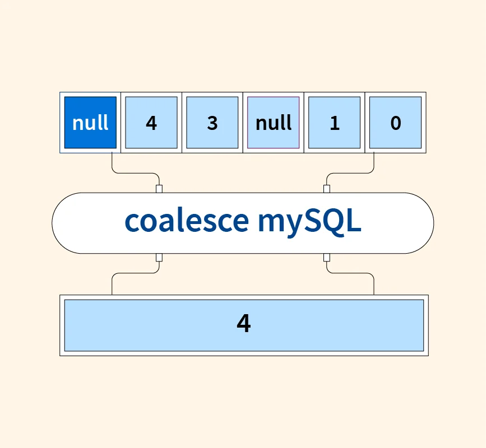Click the dark blue null cell
Screen dimensions: 486x448
90,123
